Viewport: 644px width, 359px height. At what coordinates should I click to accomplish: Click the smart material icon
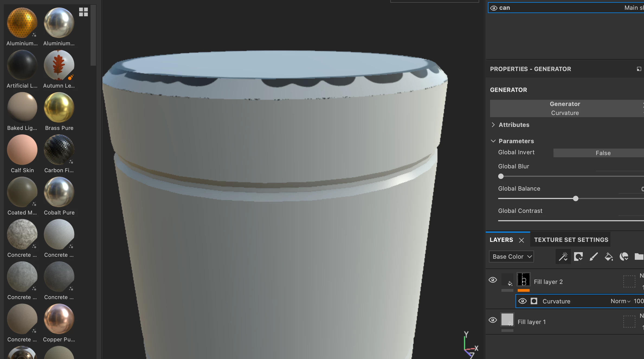624,257
